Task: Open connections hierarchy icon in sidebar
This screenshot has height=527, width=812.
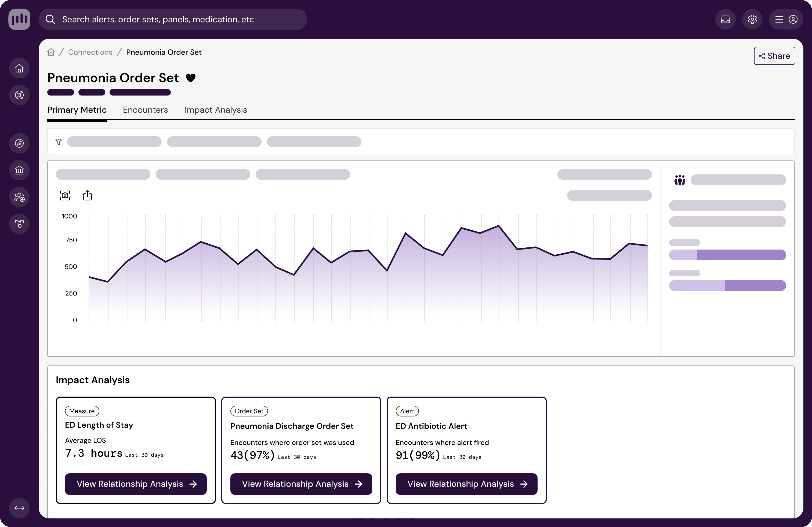Action: [19, 224]
